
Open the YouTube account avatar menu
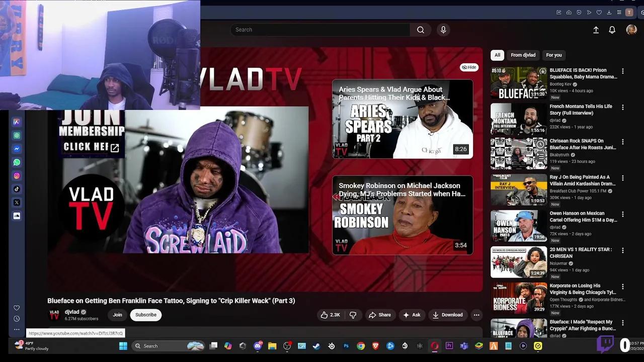pyautogui.click(x=631, y=30)
